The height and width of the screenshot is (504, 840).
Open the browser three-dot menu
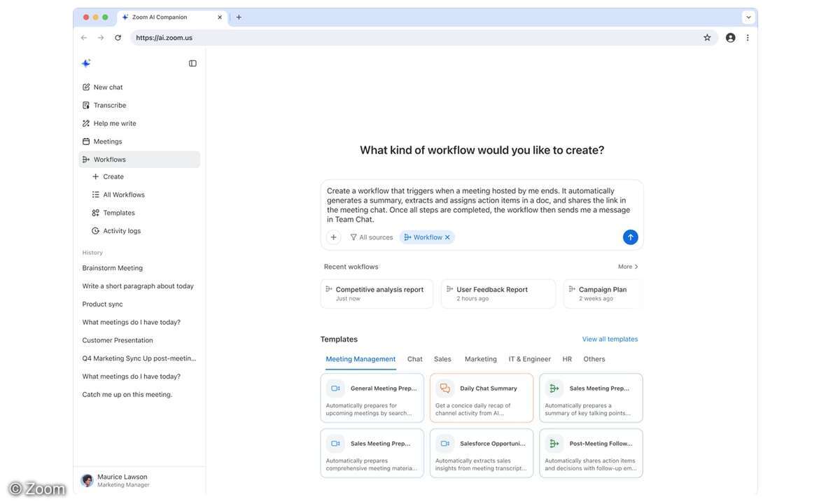[748, 38]
